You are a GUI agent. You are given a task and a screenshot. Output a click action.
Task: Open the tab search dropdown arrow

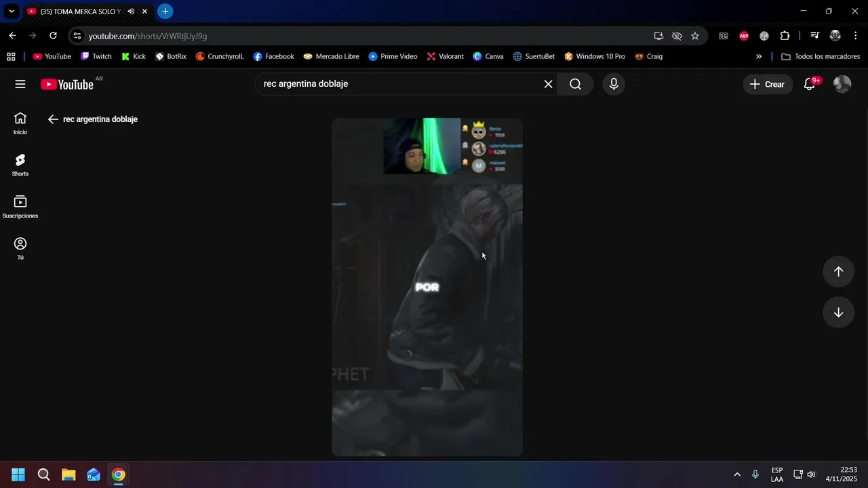click(12, 12)
